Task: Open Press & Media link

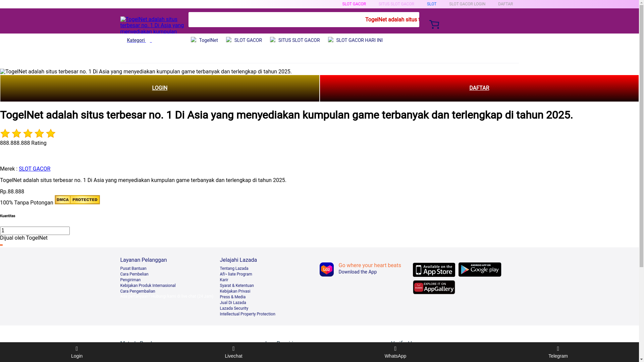Action: tap(232, 297)
